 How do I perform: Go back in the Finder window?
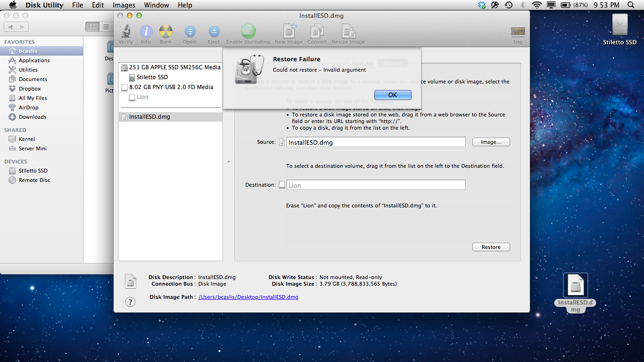click(10, 27)
